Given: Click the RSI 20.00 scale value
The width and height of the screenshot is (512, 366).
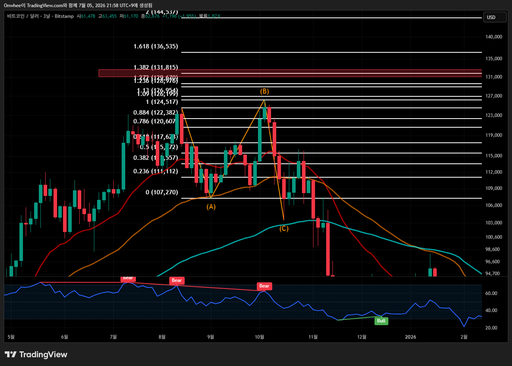Looking at the screenshot, I should coord(491,328).
